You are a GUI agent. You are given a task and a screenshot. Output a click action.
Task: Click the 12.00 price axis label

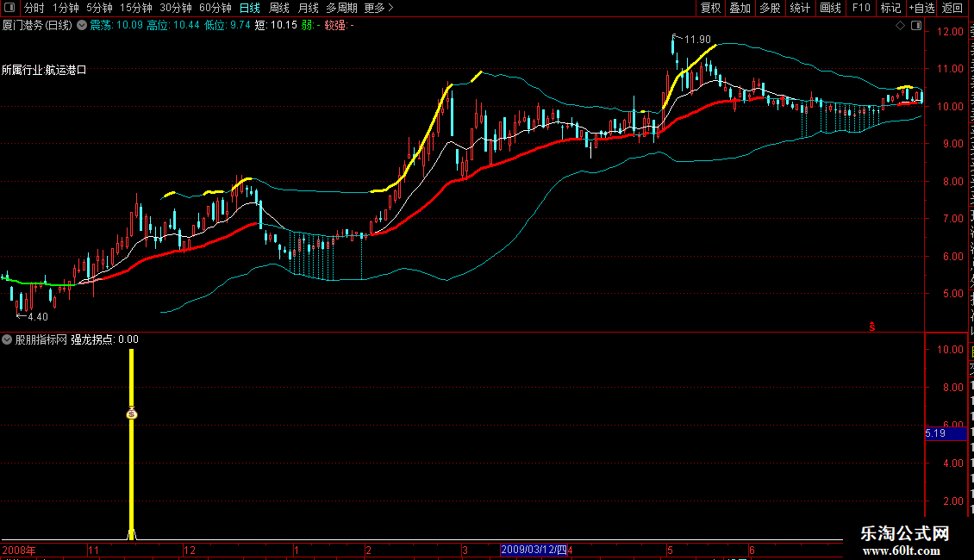(951, 32)
